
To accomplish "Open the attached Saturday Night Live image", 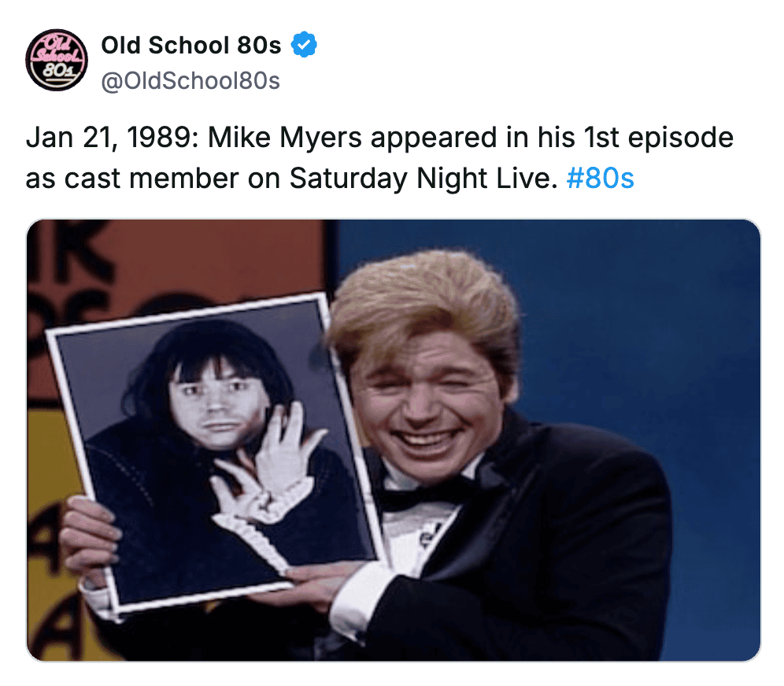I will point(394,441).
